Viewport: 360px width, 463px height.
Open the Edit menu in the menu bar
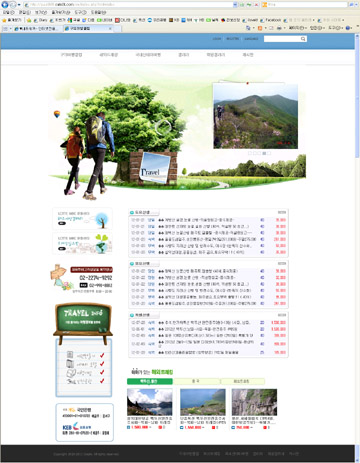(x=24, y=12)
